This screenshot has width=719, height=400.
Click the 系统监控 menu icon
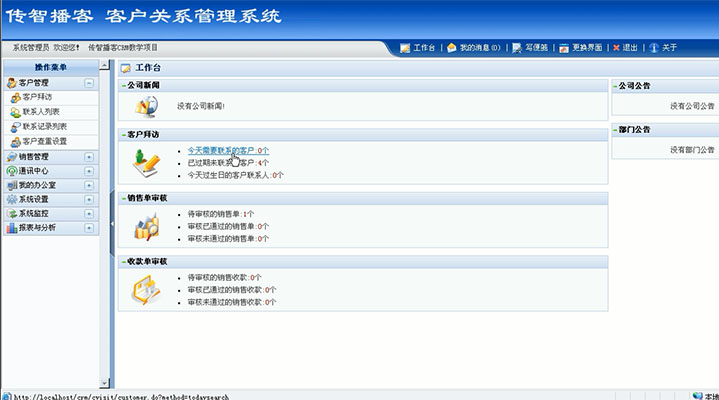pyautogui.click(x=11, y=214)
